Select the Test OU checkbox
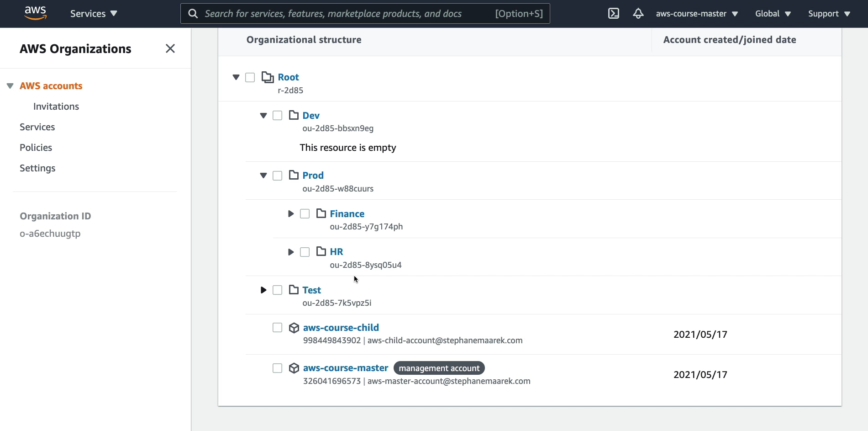Image resolution: width=868 pixels, height=431 pixels. (277, 290)
